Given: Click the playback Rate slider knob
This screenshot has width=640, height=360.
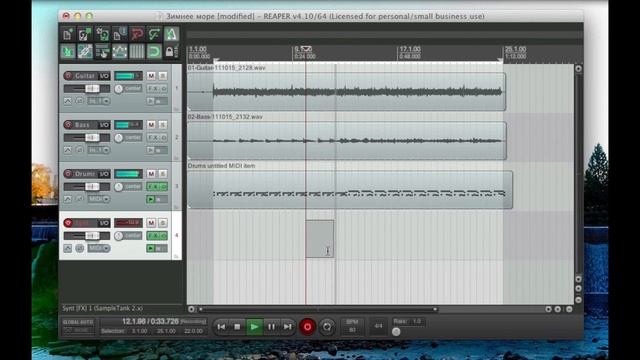Looking at the screenshot, I should [396, 331].
